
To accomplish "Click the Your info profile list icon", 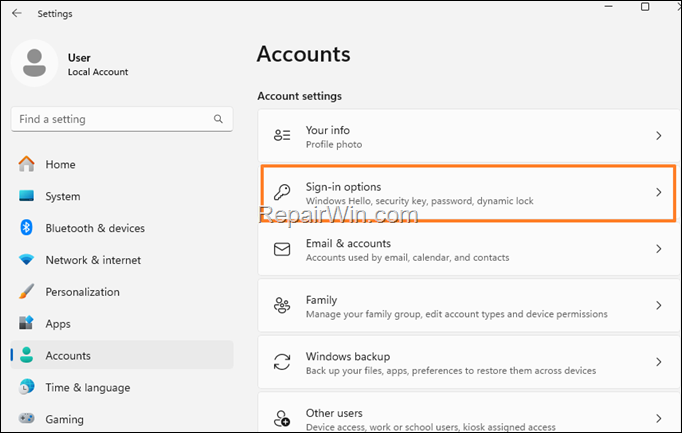I will click(282, 135).
